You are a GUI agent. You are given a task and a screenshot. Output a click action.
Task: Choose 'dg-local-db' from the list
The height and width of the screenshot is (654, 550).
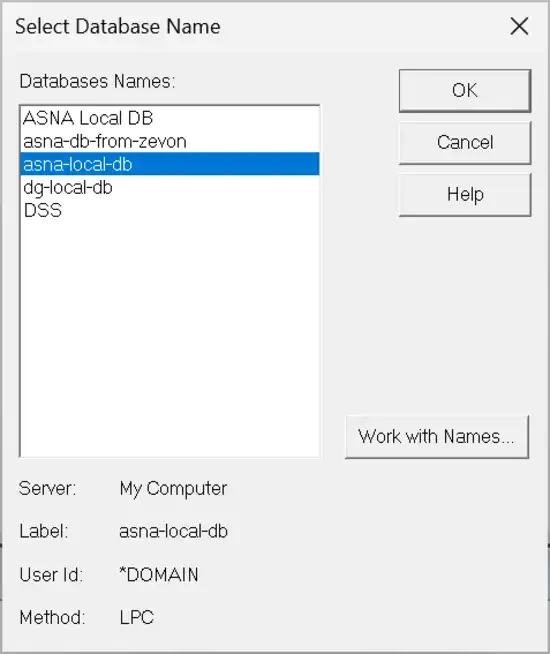pos(169,187)
